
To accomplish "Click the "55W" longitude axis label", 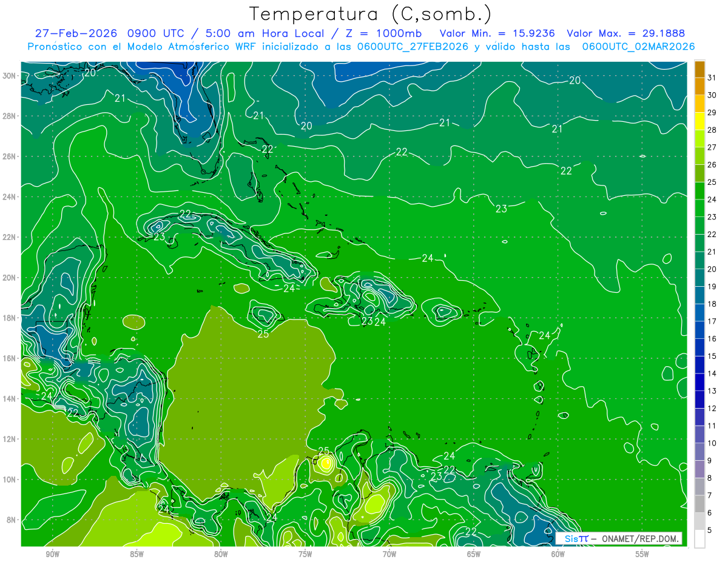I will click(x=642, y=555).
